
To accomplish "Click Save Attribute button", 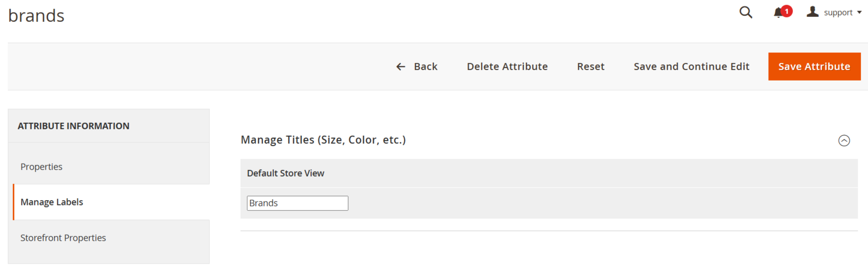I will point(814,67).
